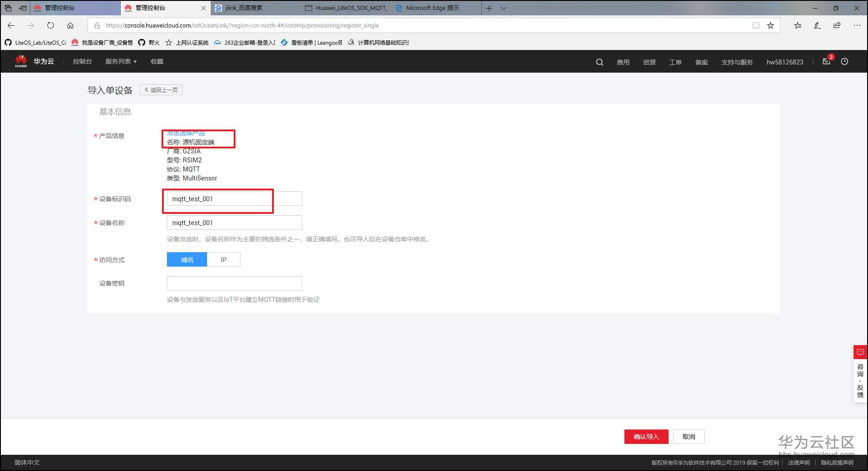Open the LiteOS_Lab GitHub bookmark

[x=35, y=42]
